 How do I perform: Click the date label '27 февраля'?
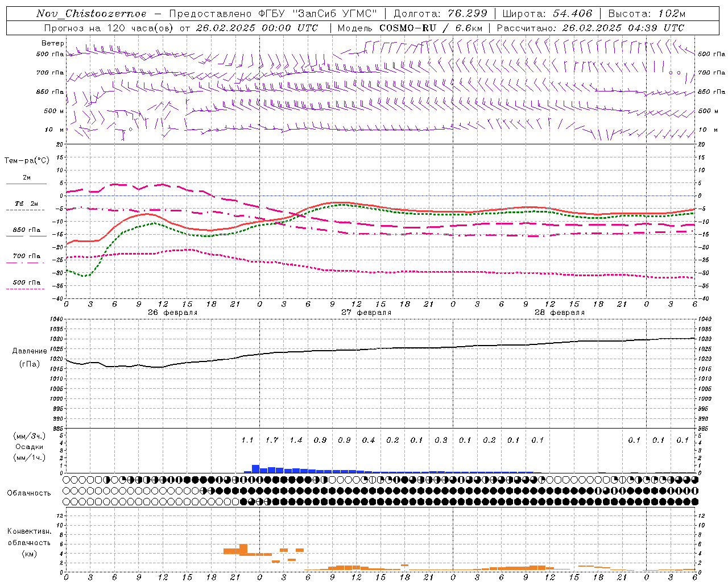tap(366, 313)
